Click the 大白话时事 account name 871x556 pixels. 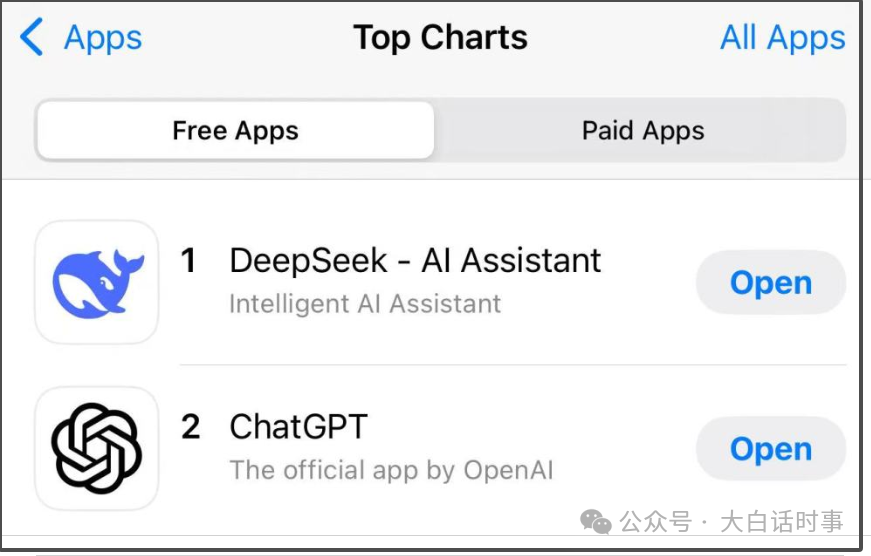(781, 522)
